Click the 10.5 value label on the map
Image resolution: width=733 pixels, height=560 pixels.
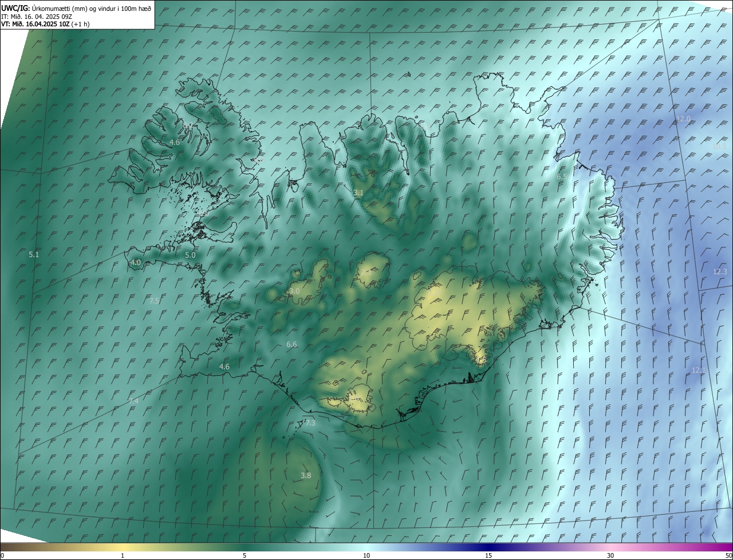click(x=719, y=147)
